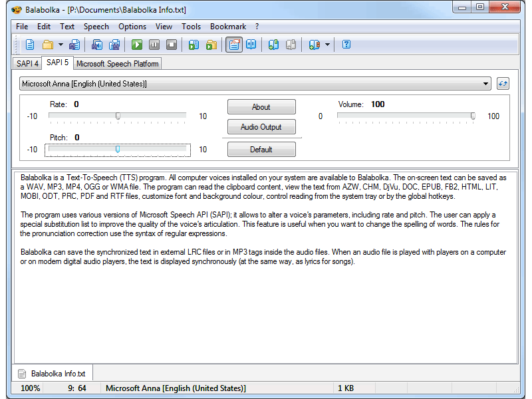Open the Edit menu
Viewport: 532px width, 399px height.
coord(44,27)
